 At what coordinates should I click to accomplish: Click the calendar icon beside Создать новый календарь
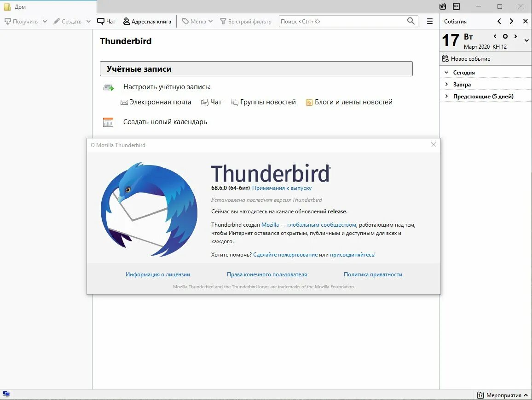pos(108,122)
